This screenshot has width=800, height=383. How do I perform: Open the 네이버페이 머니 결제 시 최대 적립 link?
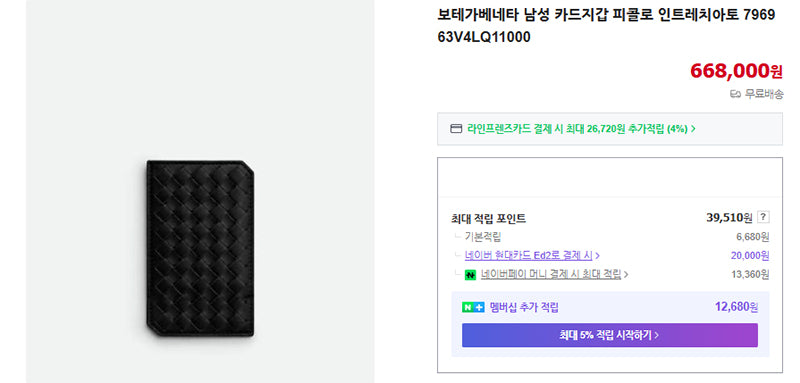coord(551,274)
